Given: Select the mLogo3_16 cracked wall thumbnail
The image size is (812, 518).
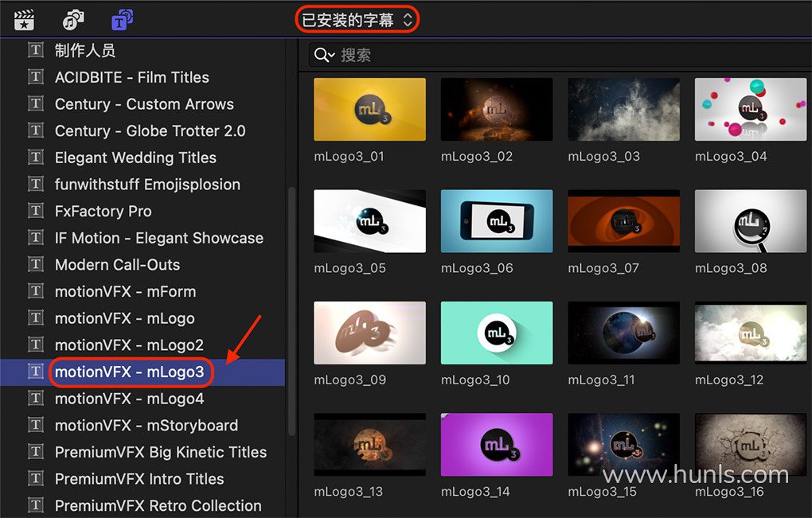Looking at the screenshot, I should 751,445.
